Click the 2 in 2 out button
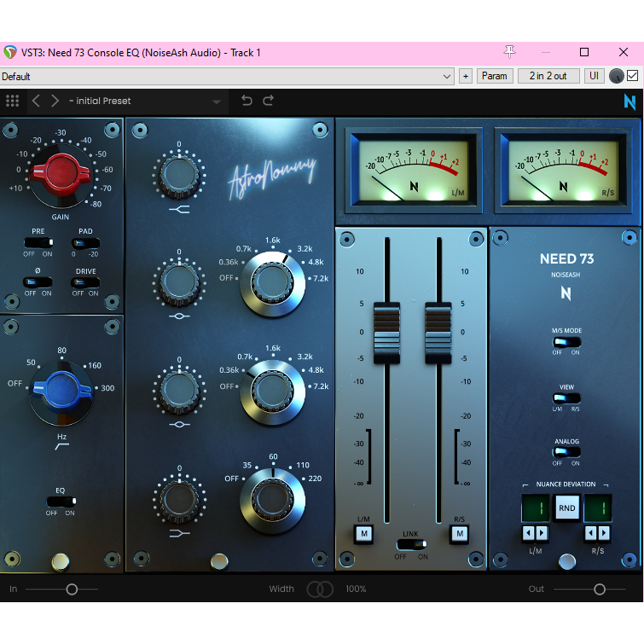The width and height of the screenshot is (644, 644). (x=548, y=76)
